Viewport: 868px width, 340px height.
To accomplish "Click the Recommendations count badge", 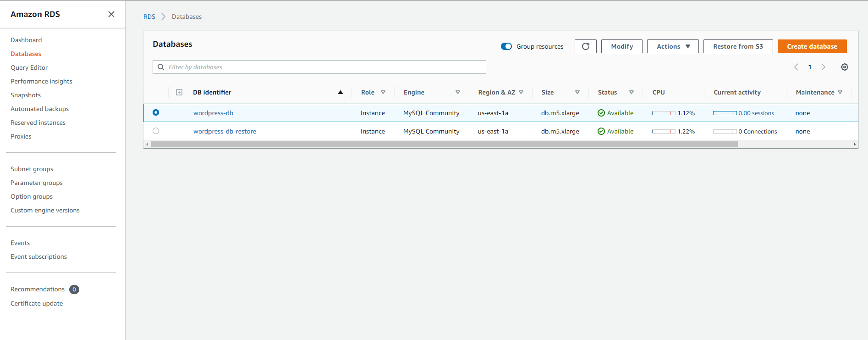I will (x=74, y=290).
